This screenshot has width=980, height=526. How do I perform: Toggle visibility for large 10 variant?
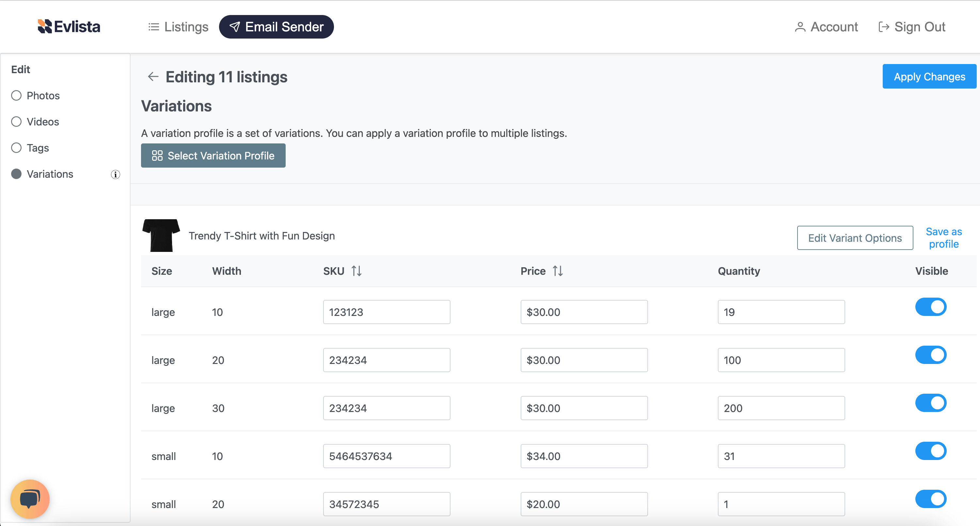tap(931, 307)
